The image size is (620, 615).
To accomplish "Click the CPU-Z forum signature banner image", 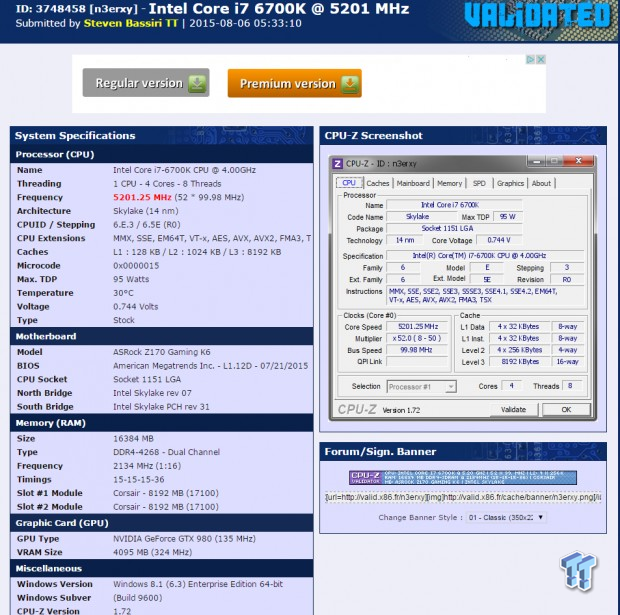I will (x=463, y=477).
